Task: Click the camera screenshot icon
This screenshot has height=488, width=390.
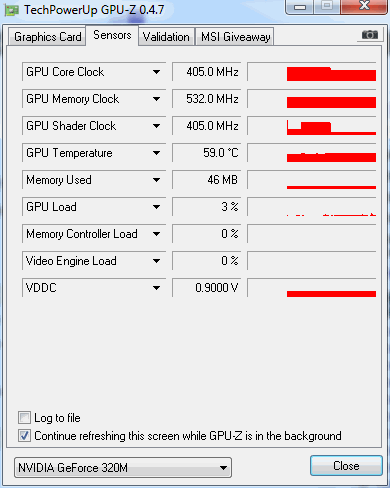Action: [x=370, y=35]
